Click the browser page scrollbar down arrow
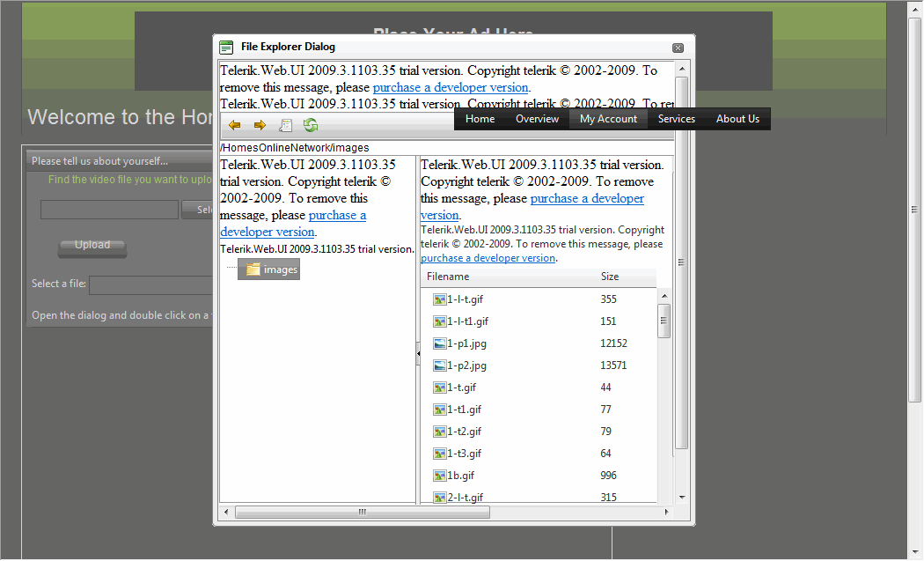The width and height of the screenshot is (924, 561). (914, 551)
